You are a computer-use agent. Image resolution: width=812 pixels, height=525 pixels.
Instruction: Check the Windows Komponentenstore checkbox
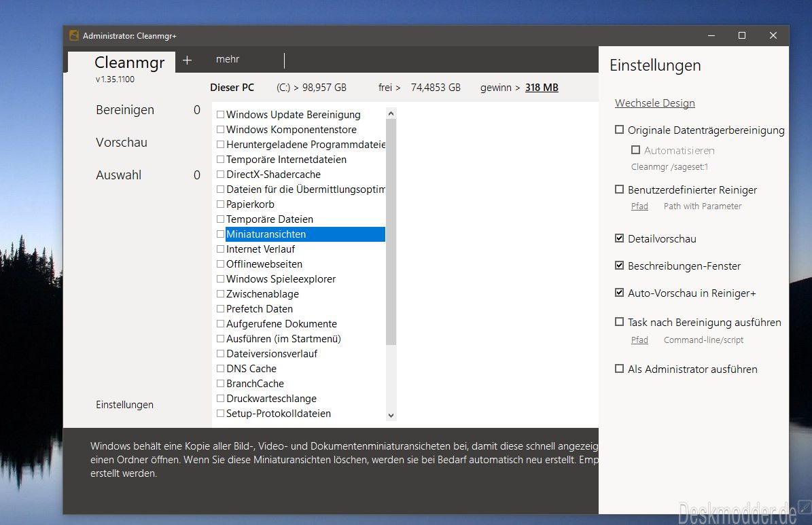click(x=221, y=130)
